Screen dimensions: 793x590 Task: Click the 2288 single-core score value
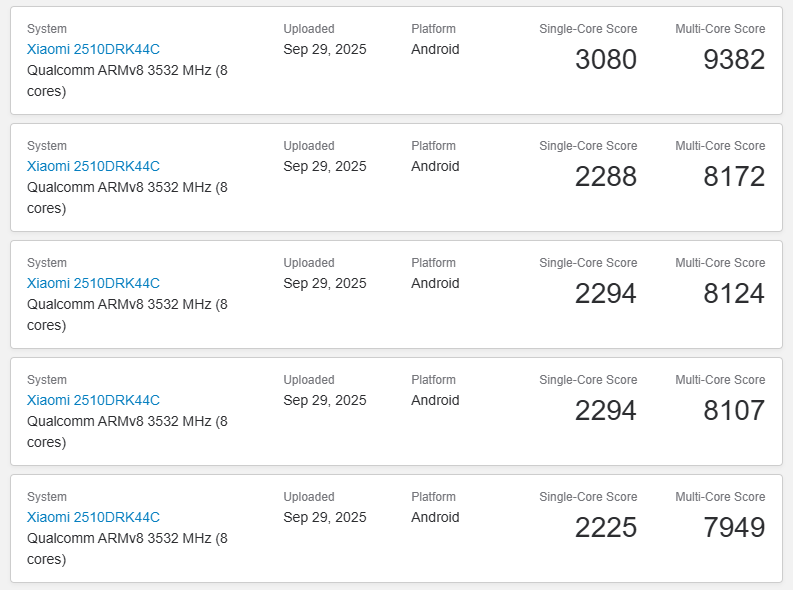click(605, 177)
